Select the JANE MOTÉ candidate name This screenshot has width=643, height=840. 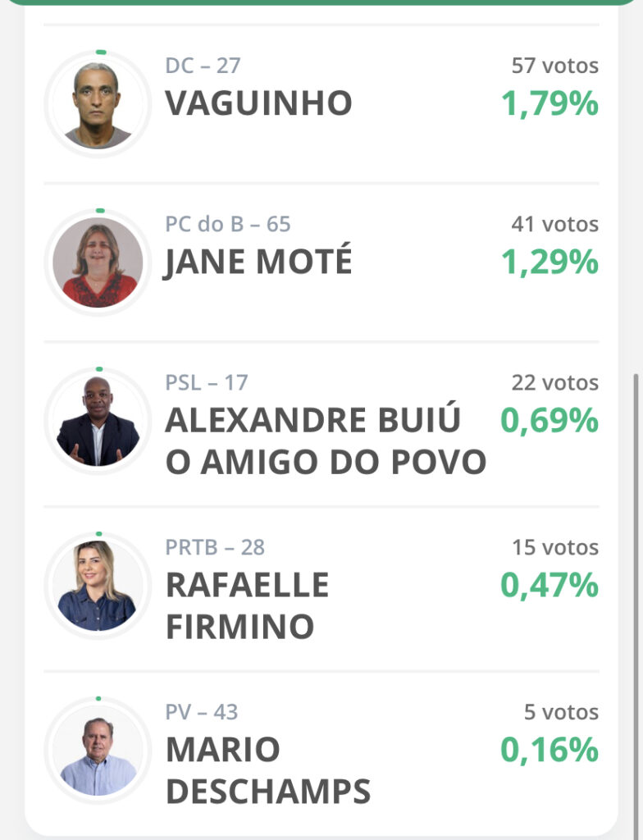coord(258,262)
